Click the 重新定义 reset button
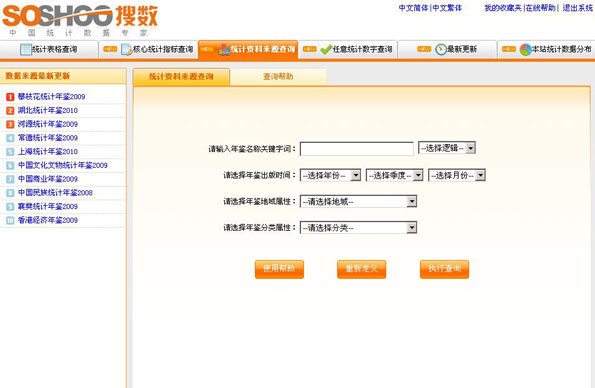The width and height of the screenshot is (595, 388). coord(362,269)
